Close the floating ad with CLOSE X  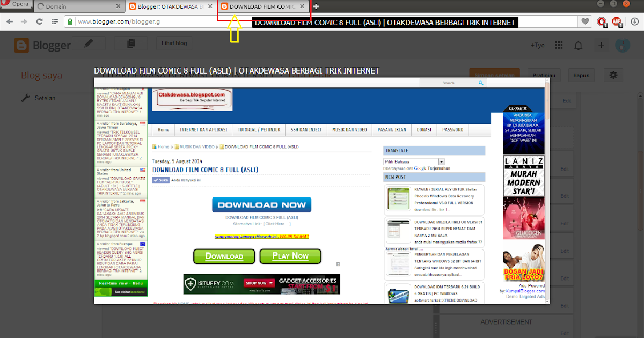(517, 108)
